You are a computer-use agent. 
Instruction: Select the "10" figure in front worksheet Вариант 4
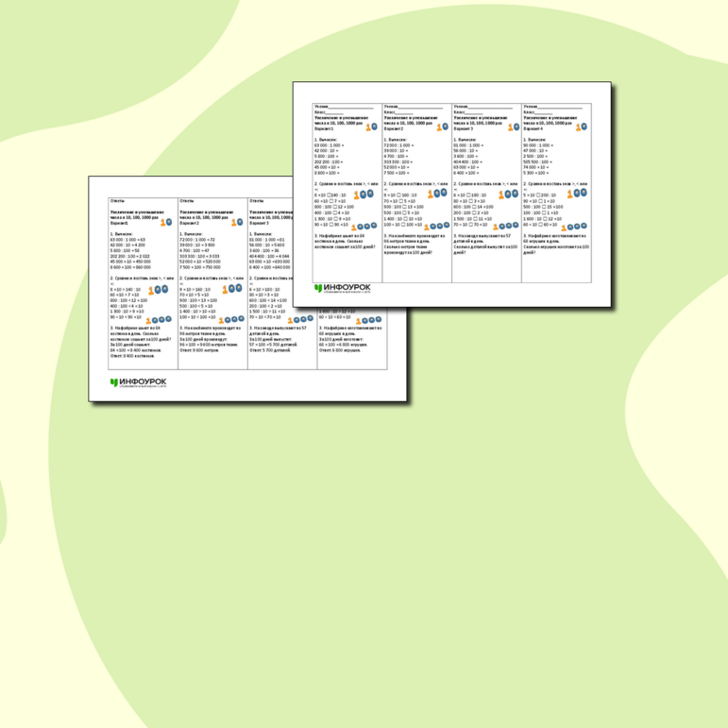click(580, 126)
